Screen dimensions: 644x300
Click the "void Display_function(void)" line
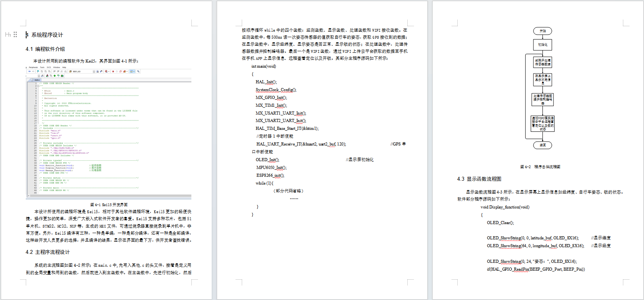point(505,207)
